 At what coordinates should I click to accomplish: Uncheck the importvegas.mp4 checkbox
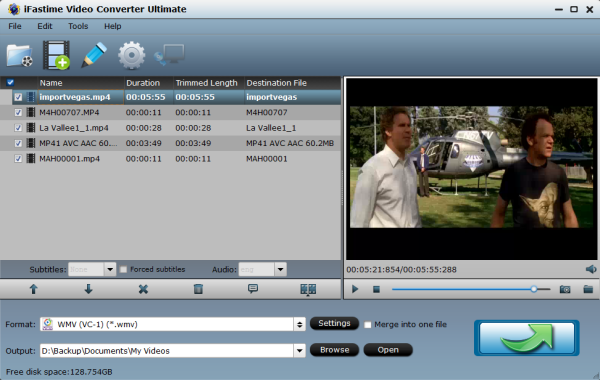click(x=18, y=97)
